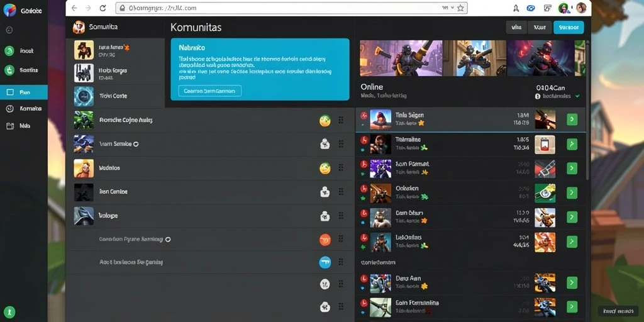Toggle the small circle next to Iram Samloe
This screenshot has width=644, height=322.
[136, 144]
